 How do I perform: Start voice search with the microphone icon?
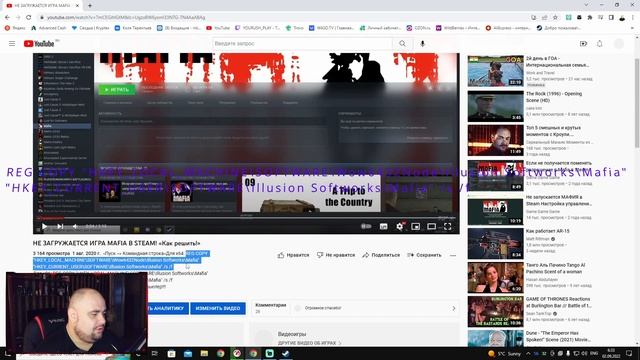[x=422, y=43]
